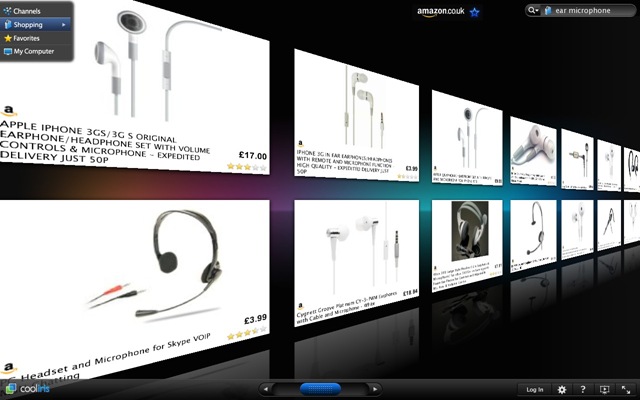Select My Computer in the menu
Screen dimensions: 640x400
point(36,51)
